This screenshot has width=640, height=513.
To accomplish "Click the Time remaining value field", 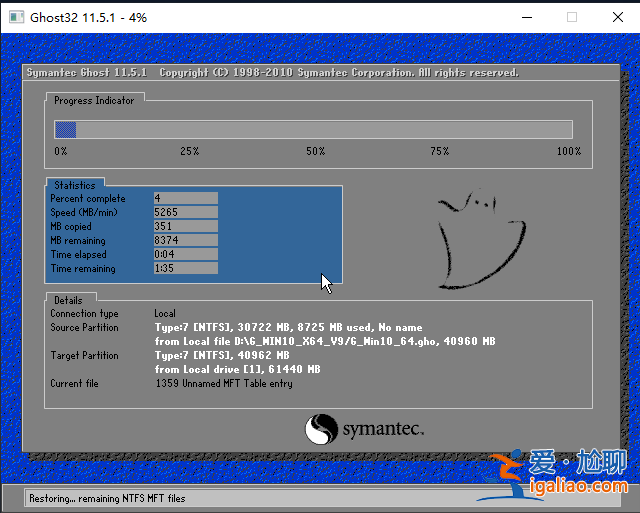I will pos(185,268).
